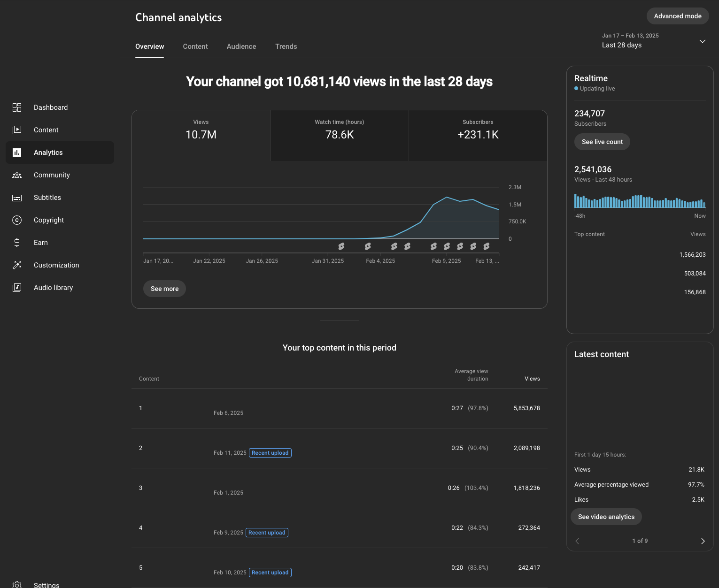
Task: Open the Settings gear icon
Action: click(x=17, y=585)
